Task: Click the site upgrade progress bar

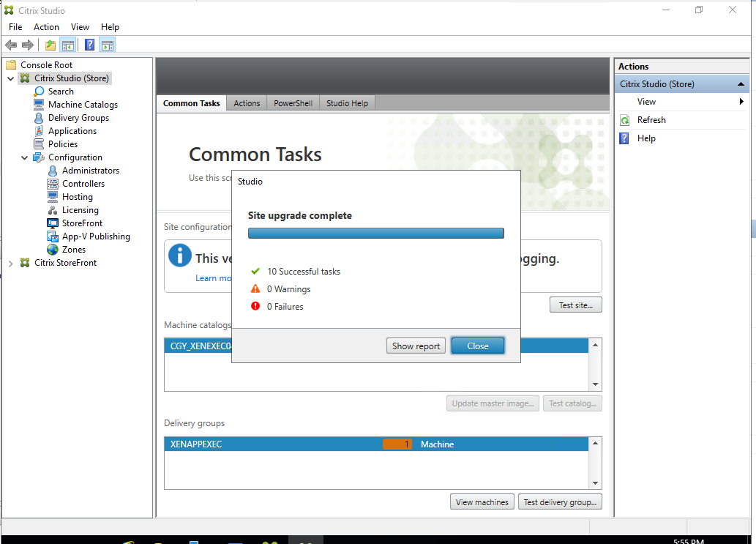Action: pyautogui.click(x=376, y=234)
